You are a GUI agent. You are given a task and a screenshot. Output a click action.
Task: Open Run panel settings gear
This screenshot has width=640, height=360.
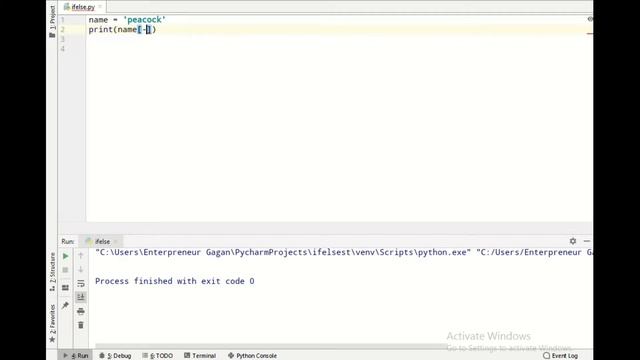(573, 241)
